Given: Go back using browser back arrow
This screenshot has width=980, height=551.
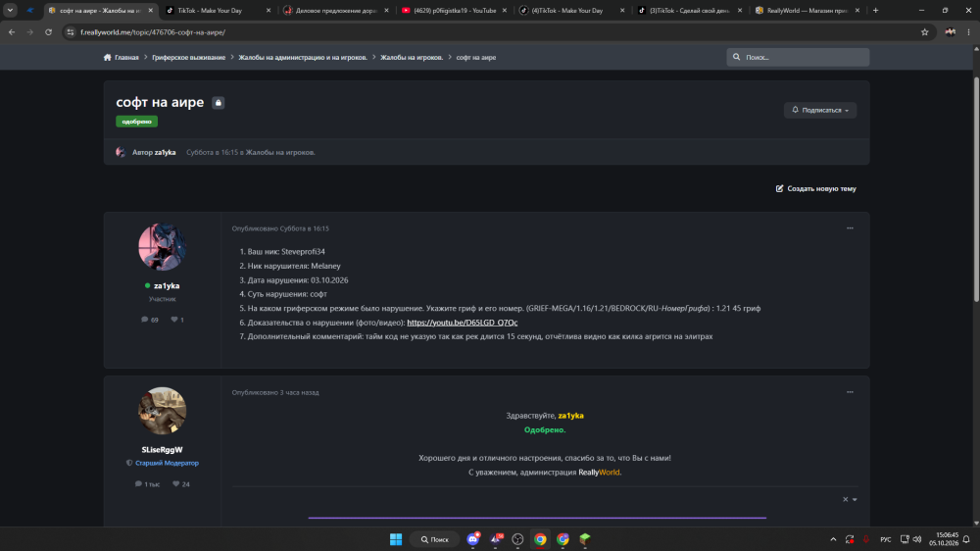Looking at the screenshot, I should (x=12, y=32).
